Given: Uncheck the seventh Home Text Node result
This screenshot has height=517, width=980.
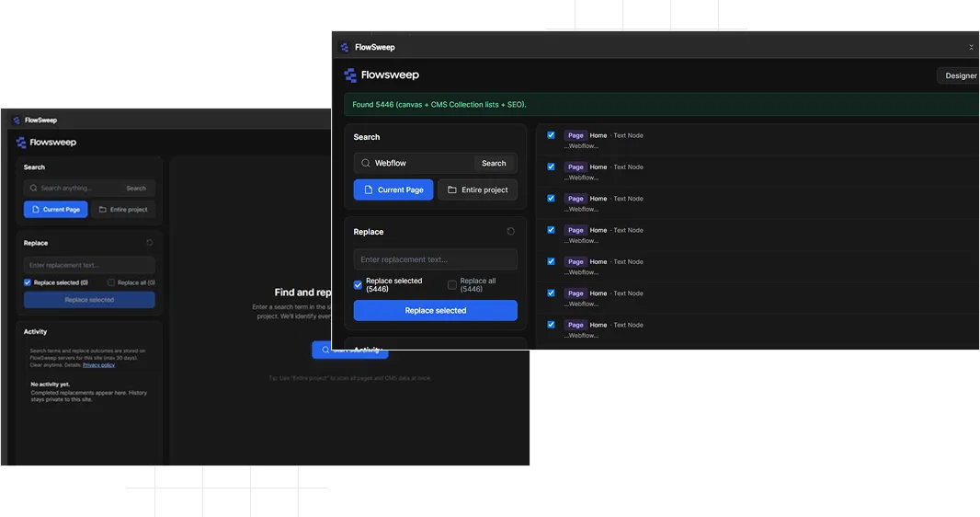Looking at the screenshot, I should [x=551, y=325].
